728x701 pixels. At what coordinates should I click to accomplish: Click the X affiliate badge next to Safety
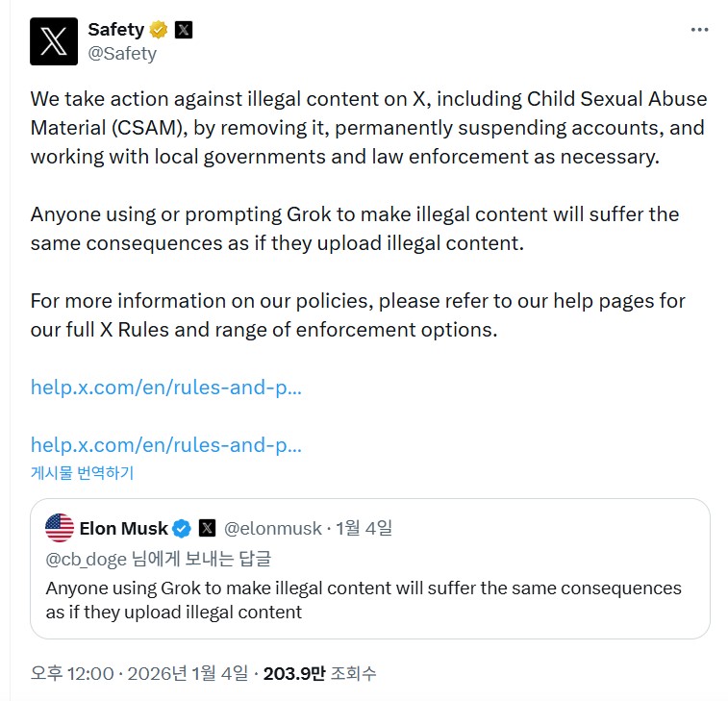[183, 30]
